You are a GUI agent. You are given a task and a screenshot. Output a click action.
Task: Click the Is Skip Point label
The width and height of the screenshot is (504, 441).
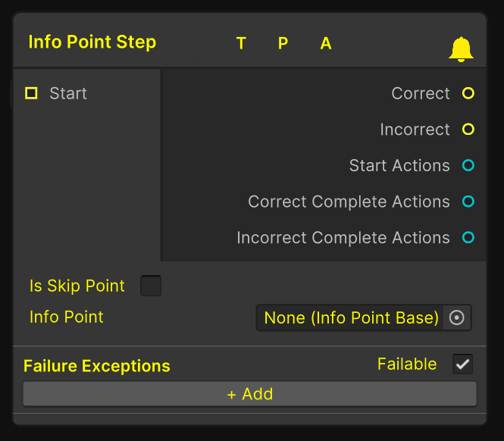(x=77, y=286)
